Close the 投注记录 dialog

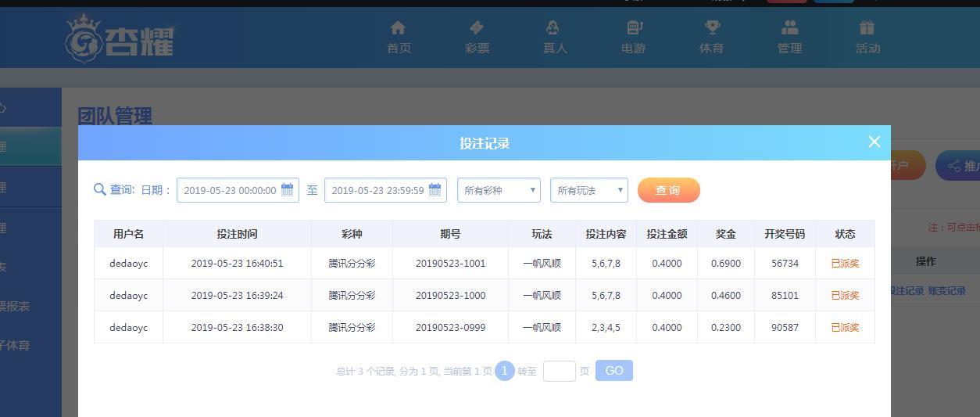(x=874, y=142)
